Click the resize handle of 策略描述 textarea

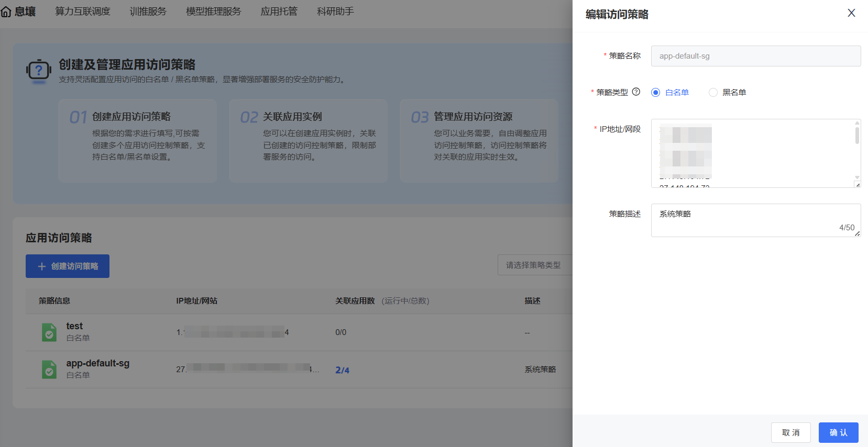click(x=858, y=234)
